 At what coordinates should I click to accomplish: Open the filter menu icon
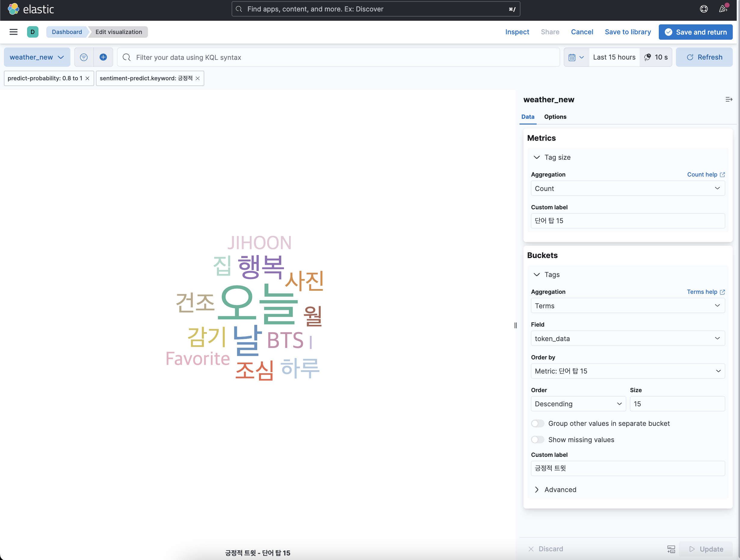[84, 57]
